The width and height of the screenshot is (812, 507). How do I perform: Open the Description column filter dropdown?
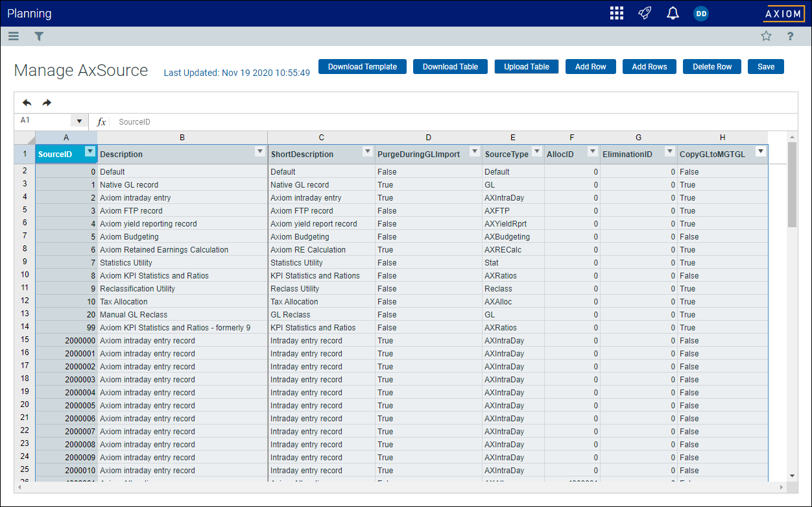coord(260,151)
